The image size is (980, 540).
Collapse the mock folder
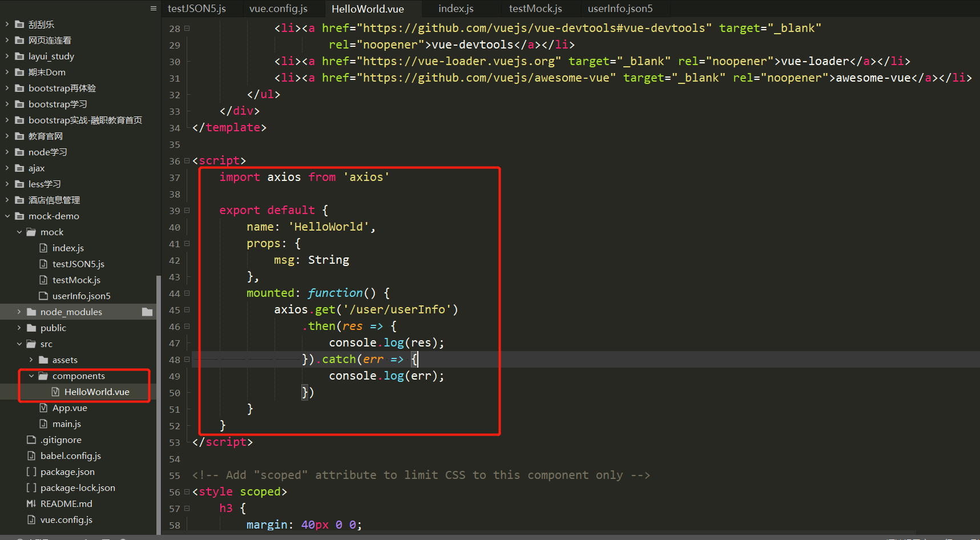click(x=19, y=232)
